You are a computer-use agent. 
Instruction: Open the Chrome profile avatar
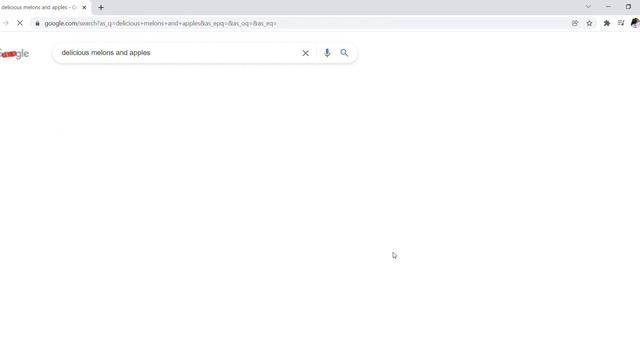[x=635, y=23]
